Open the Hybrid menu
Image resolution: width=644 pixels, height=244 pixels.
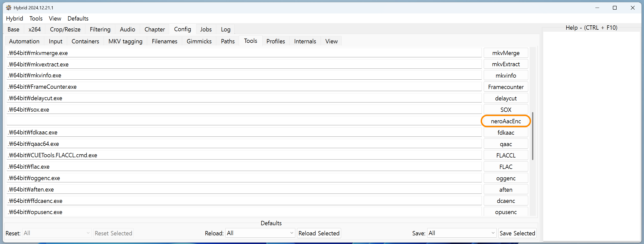(x=14, y=19)
